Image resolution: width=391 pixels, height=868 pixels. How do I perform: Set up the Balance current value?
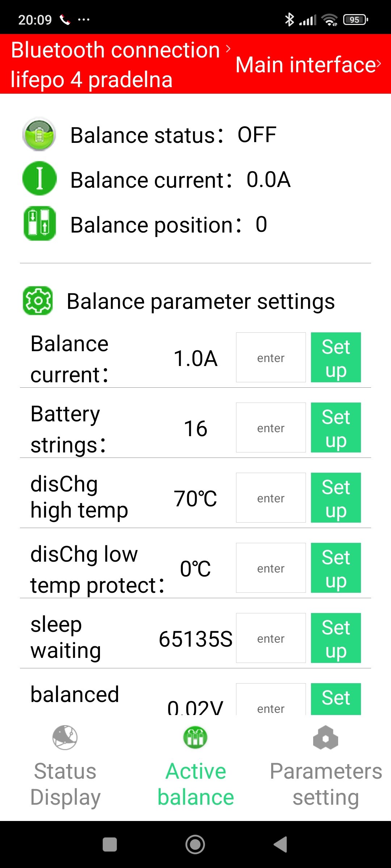click(x=336, y=357)
